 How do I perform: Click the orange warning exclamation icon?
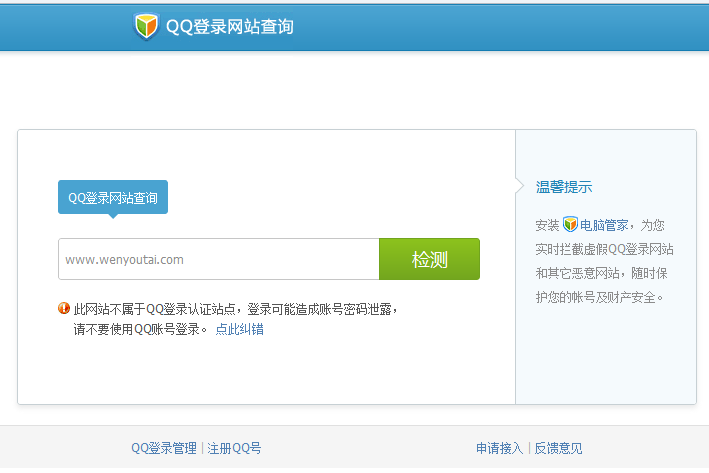pyautogui.click(x=64, y=309)
